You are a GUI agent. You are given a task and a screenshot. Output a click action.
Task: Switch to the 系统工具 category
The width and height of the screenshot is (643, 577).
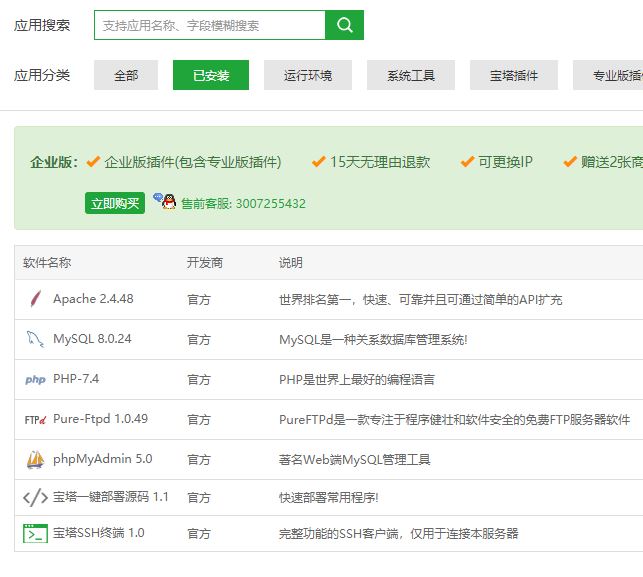pyautogui.click(x=411, y=75)
